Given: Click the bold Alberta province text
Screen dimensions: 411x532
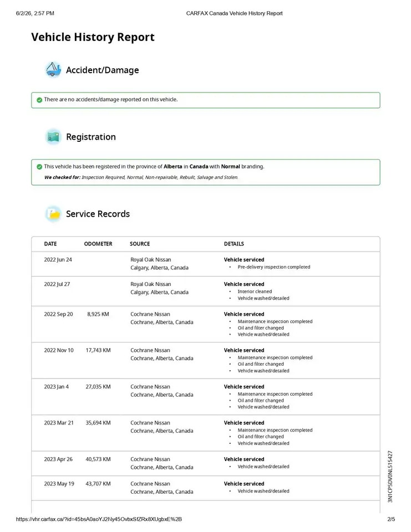Looking at the screenshot, I should coord(173,167).
